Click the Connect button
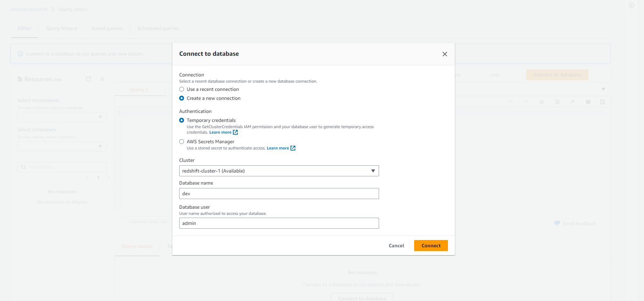Viewport: 644px width, 301px height. pos(431,246)
